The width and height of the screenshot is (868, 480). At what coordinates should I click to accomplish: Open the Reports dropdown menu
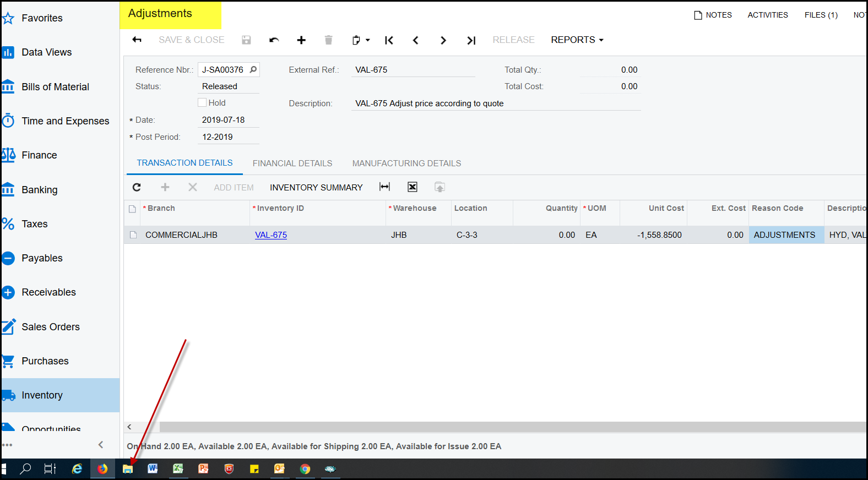[x=577, y=40]
